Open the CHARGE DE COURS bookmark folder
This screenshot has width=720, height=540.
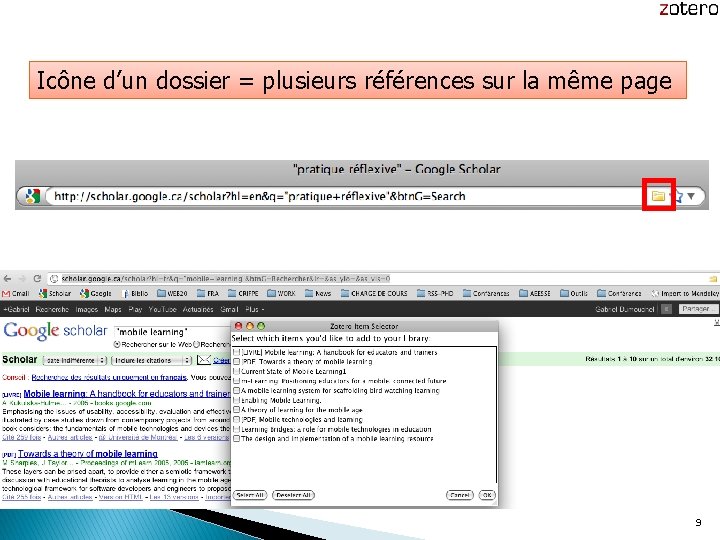pos(374,293)
